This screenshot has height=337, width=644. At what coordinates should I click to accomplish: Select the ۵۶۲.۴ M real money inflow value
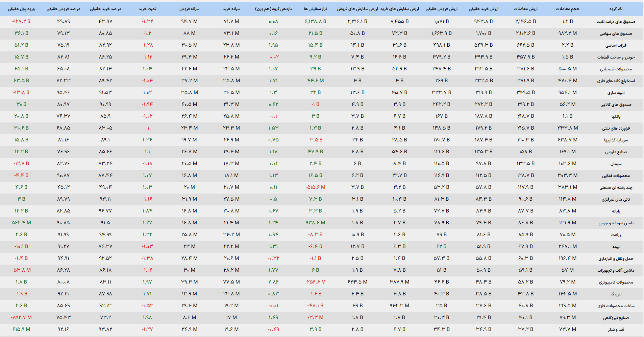[21, 223]
